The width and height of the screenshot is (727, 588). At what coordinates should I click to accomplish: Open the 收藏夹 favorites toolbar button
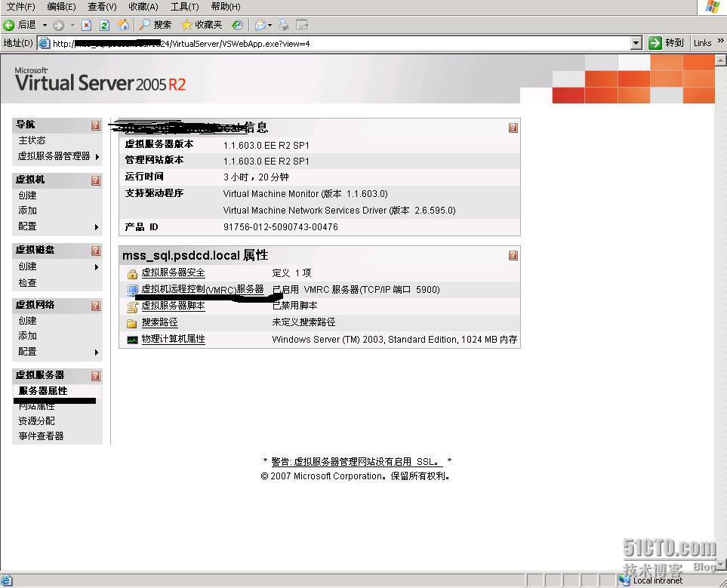(202, 25)
